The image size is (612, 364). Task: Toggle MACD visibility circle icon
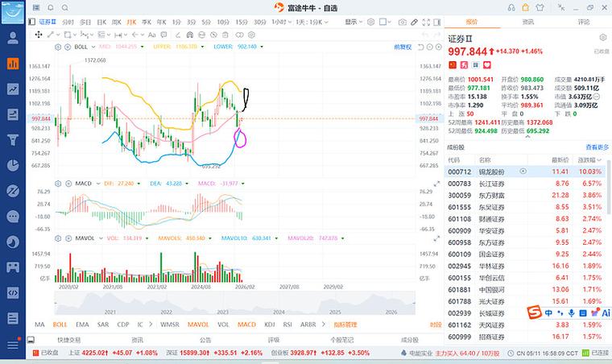tap(68, 184)
